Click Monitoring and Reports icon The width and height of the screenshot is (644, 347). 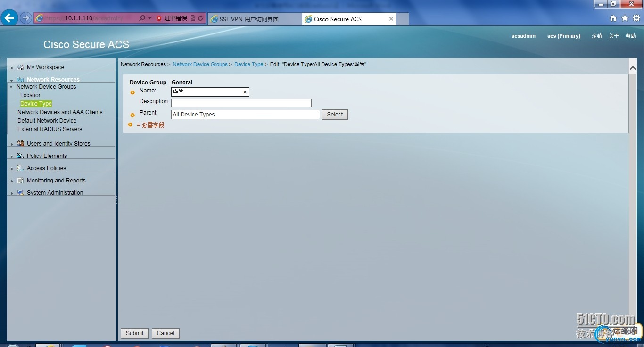coord(20,180)
